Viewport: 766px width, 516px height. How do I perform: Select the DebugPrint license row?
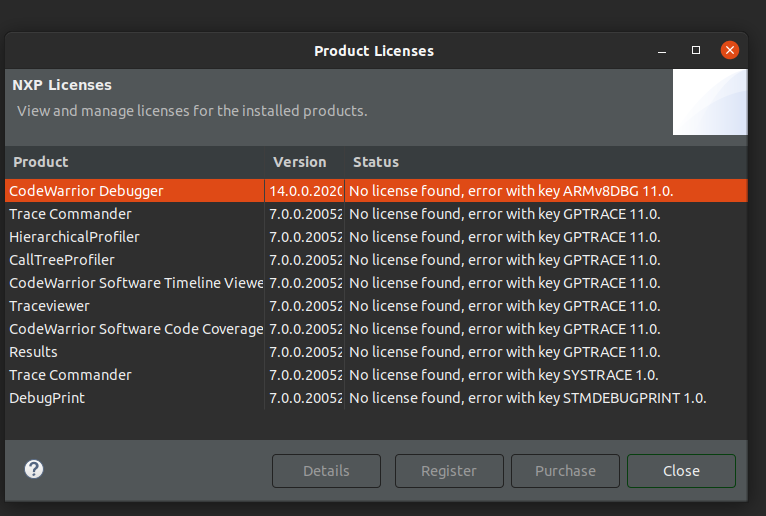(x=47, y=398)
